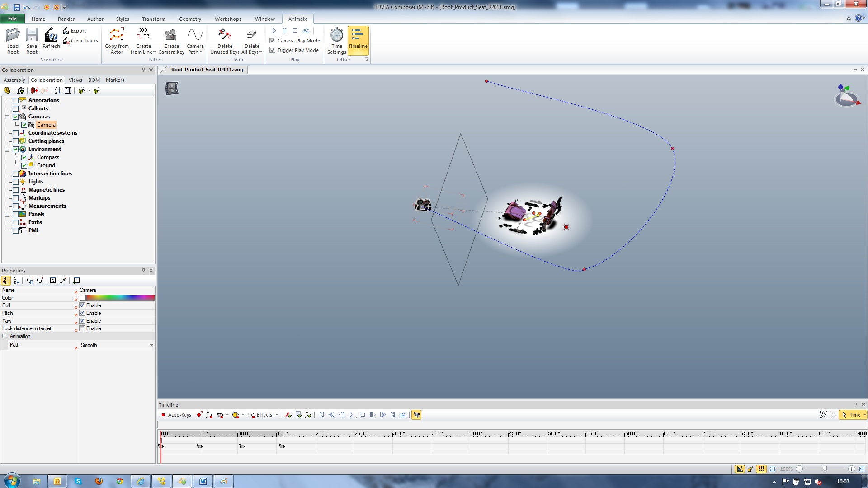Click the zoom slider handle
The height and width of the screenshot is (488, 868).
[x=825, y=469]
